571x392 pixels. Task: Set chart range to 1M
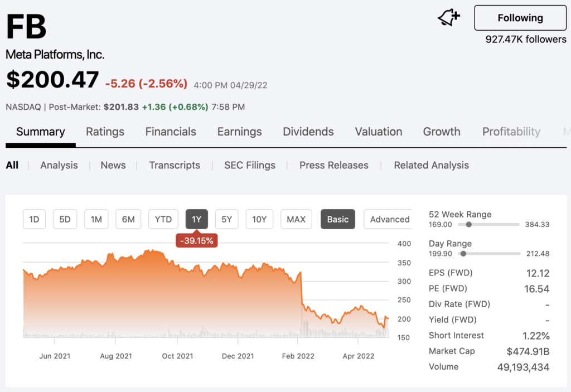pyautogui.click(x=96, y=219)
